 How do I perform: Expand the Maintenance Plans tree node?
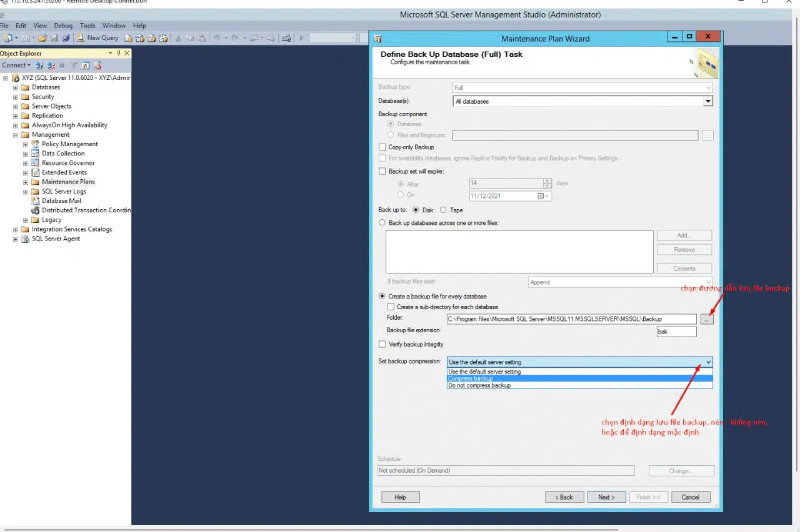pos(26,182)
